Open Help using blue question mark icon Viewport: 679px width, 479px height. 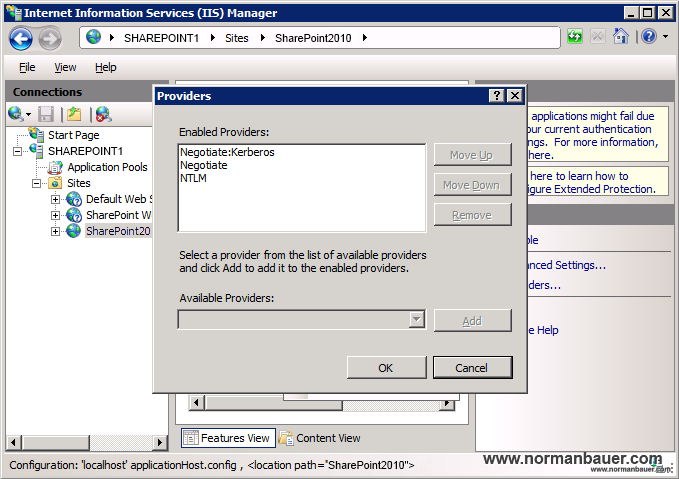pos(649,36)
